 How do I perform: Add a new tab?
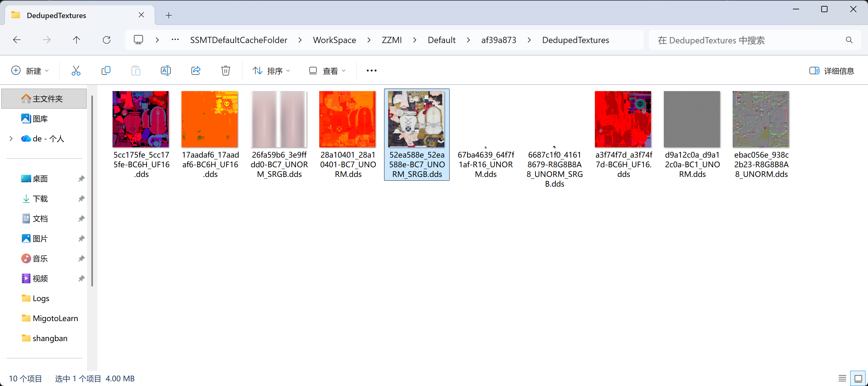[169, 16]
